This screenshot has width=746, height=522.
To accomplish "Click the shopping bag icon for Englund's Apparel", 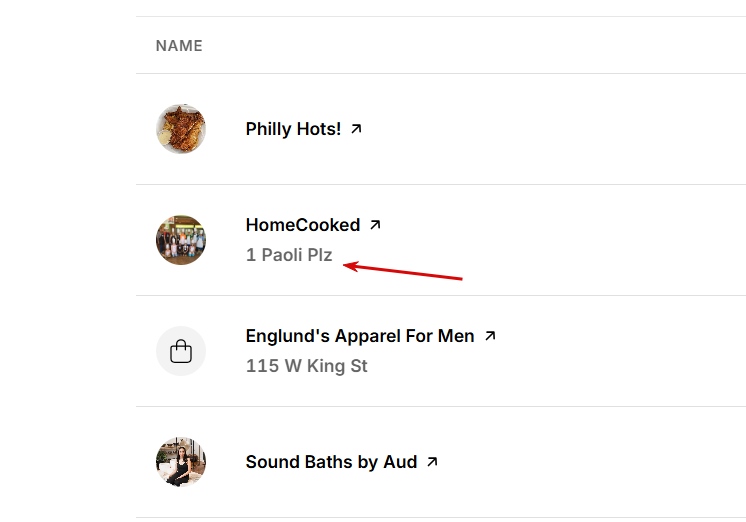I will pyautogui.click(x=181, y=351).
